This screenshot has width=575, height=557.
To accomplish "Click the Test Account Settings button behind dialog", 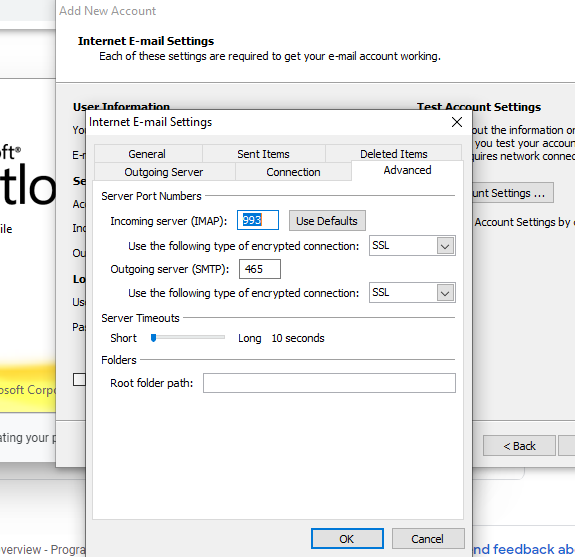I will coord(512,193).
